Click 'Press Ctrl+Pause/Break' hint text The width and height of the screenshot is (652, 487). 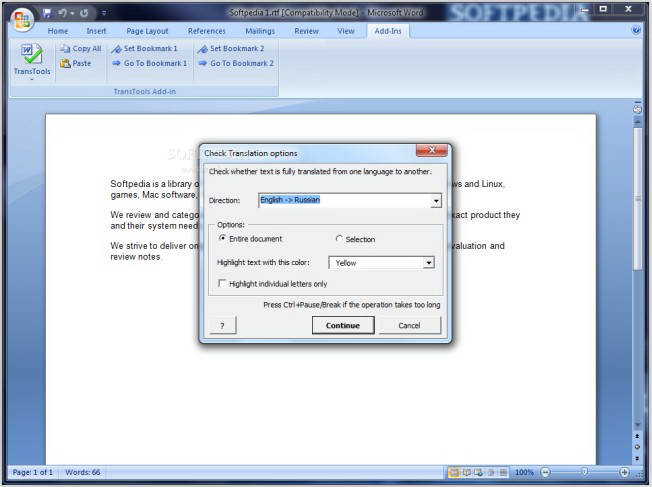click(351, 305)
